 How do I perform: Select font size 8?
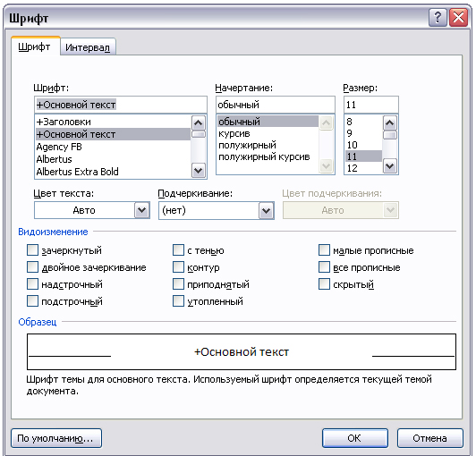363,122
